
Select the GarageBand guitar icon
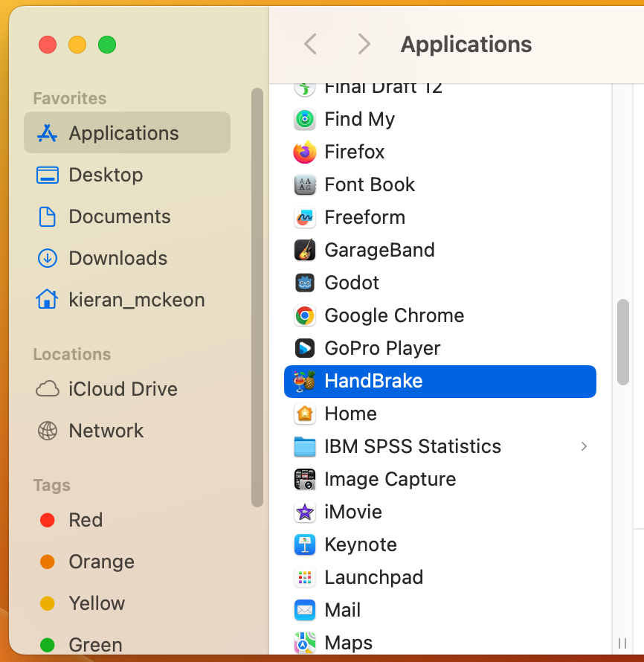click(x=304, y=250)
